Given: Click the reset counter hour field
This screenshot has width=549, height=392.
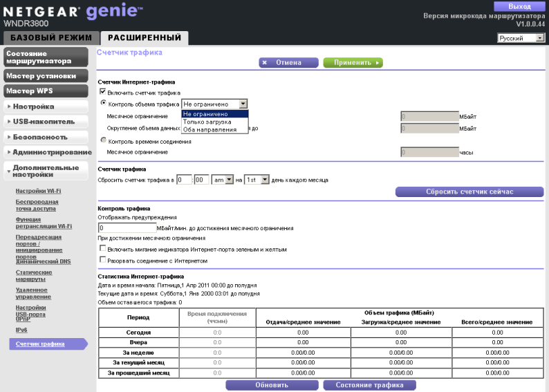Looking at the screenshot, I should coord(184,180).
